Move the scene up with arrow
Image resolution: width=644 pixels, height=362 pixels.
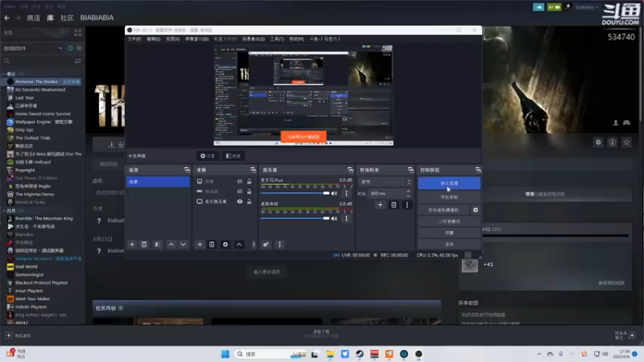(171, 245)
